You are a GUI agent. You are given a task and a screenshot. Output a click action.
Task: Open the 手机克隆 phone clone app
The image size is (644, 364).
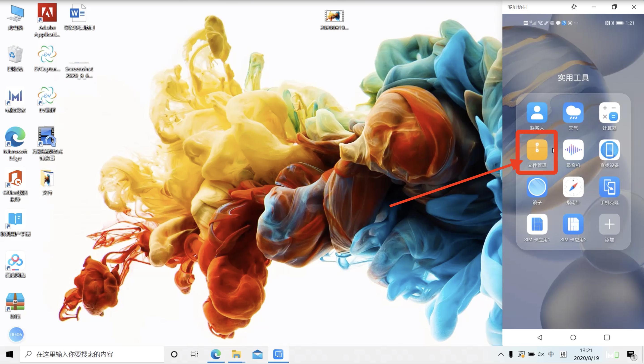click(609, 187)
